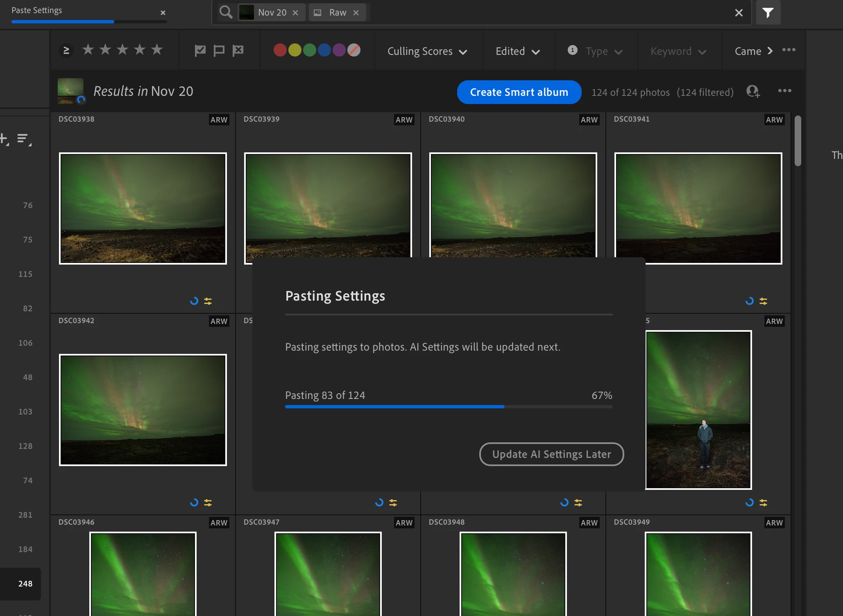Filter by red color label

tap(280, 50)
